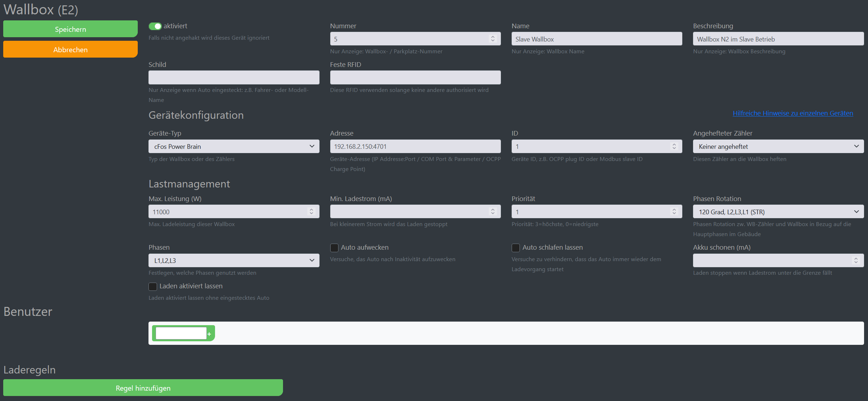Open the Geräte-Typ dropdown
868x401 pixels.
click(x=234, y=146)
